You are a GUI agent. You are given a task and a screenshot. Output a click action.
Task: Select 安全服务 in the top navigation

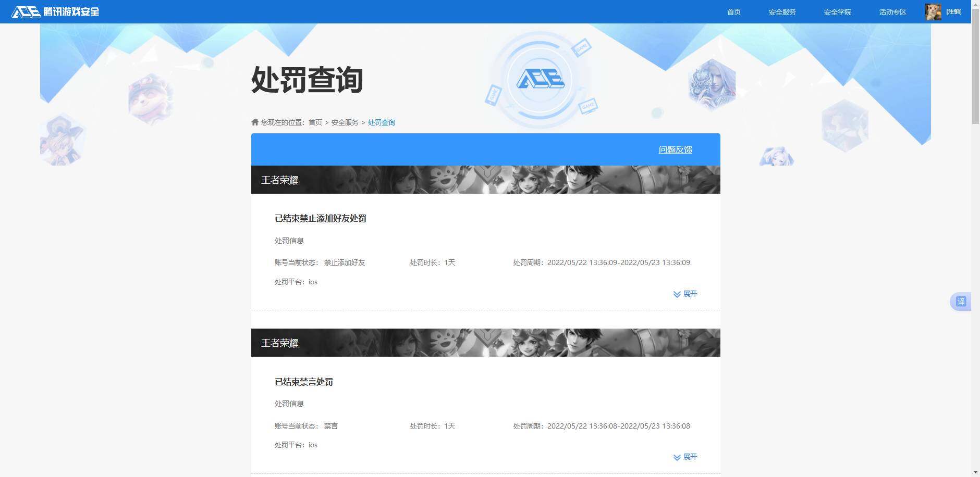tap(781, 11)
